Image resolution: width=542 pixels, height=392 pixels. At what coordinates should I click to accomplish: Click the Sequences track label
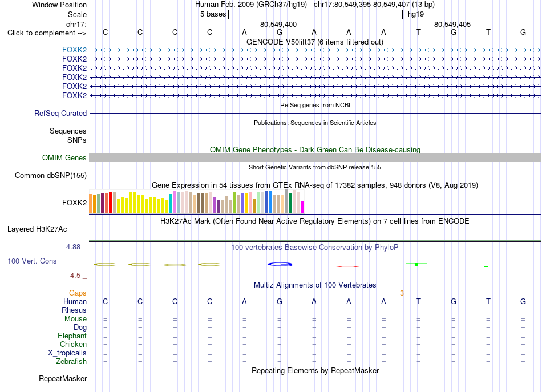coord(68,131)
